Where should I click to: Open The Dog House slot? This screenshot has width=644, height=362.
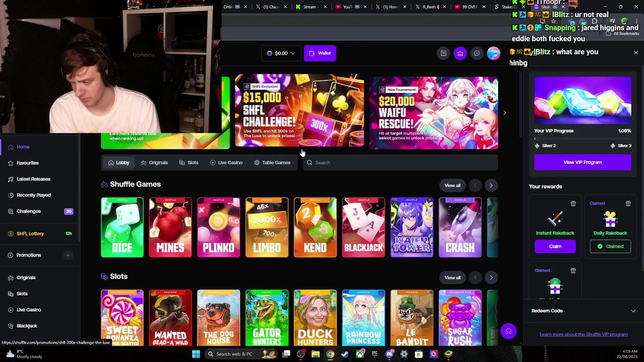point(219,318)
